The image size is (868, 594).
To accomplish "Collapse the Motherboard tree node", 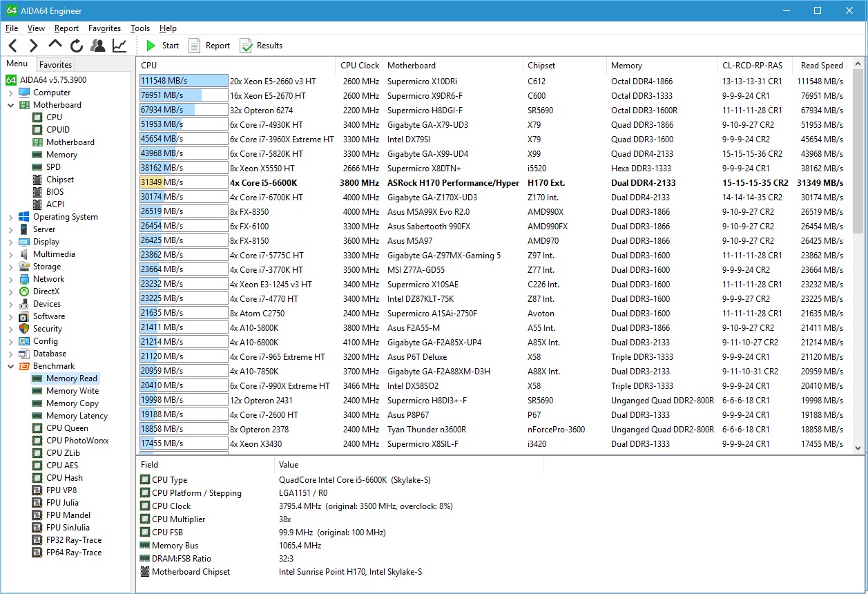I will (10, 105).
